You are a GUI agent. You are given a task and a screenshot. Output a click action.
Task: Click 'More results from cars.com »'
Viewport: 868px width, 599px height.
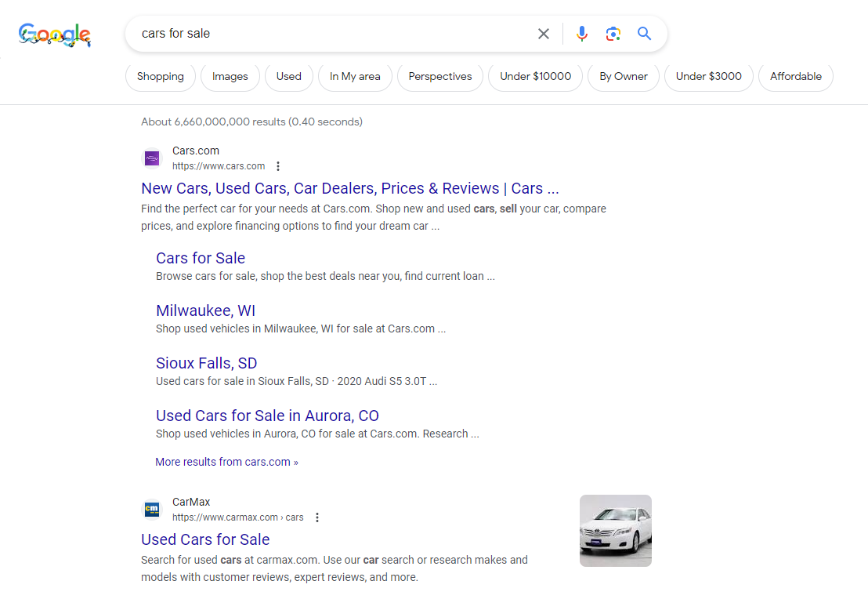[x=226, y=462]
